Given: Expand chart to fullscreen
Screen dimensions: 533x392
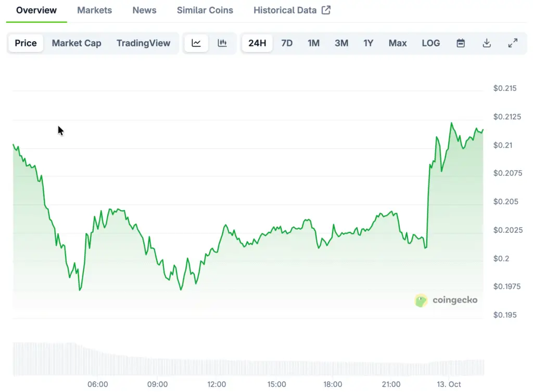Looking at the screenshot, I should coord(513,43).
